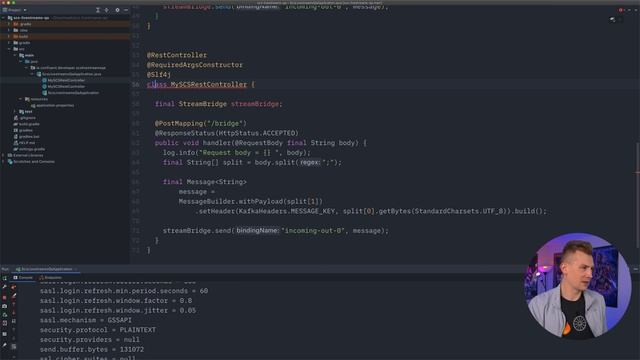Image resolution: width=640 pixels, height=360 pixels.
Task: Select application.properties file
Action: (x=52, y=105)
